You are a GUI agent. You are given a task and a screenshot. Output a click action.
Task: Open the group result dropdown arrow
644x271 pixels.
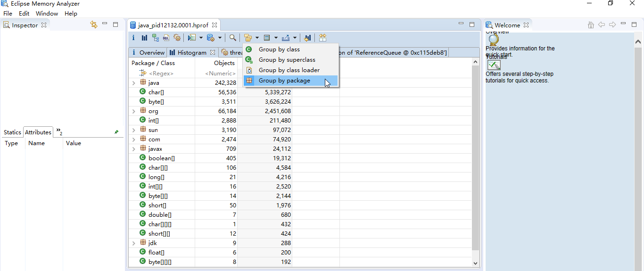(257, 38)
